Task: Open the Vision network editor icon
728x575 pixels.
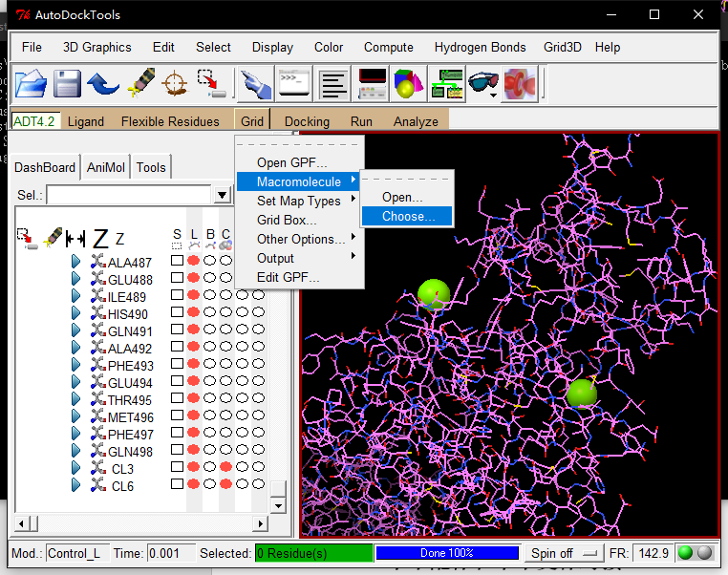Action: pos(447,84)
